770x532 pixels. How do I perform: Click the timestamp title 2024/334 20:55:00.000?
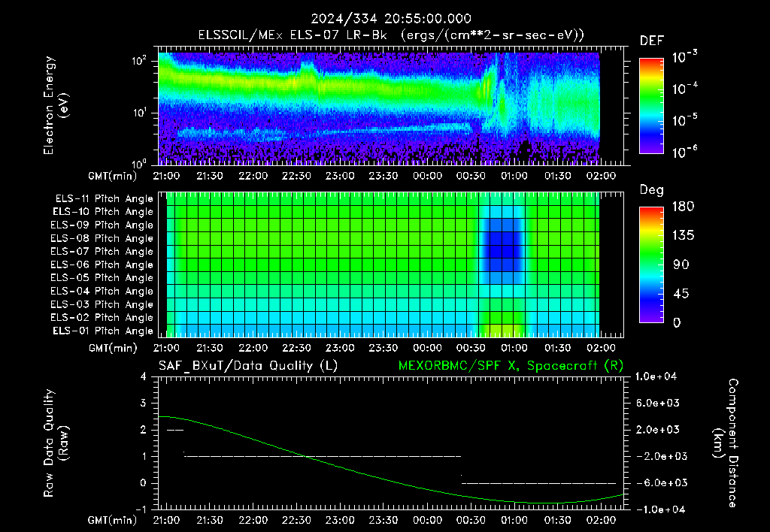(391, 19)
